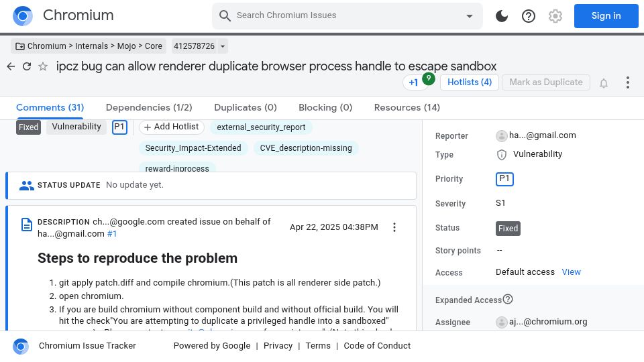Click the Vulnerability type chip
Screen dimensions: 644x362
coord(76,127)
